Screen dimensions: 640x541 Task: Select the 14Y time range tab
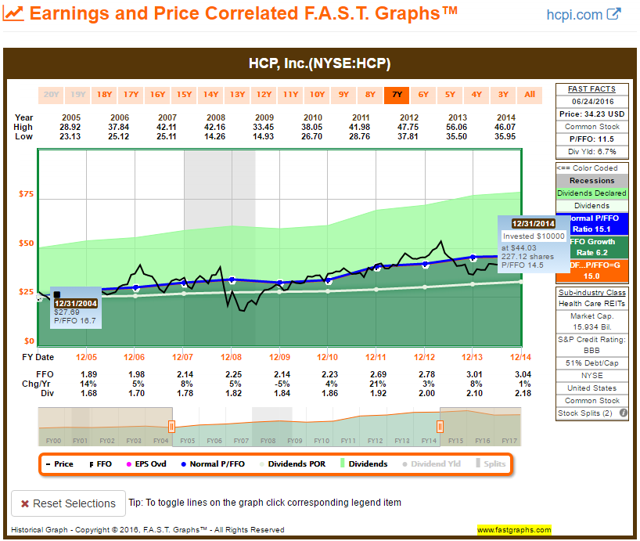pyautogui.click(x=211, y=95)
